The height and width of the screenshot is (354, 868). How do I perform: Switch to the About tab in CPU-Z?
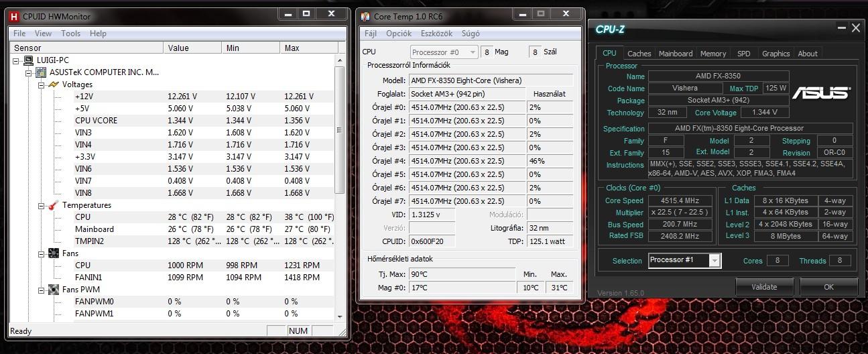(x=808, y=54)
